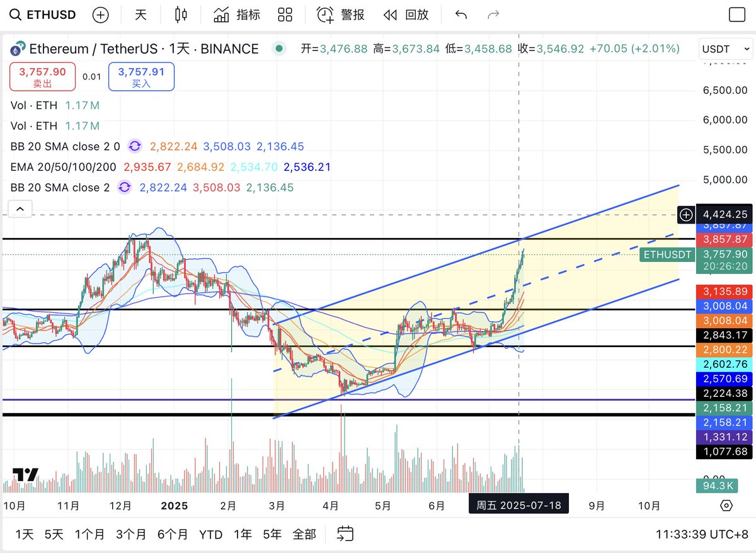Collapse the indicator legend chevron

tap(20, 208)
